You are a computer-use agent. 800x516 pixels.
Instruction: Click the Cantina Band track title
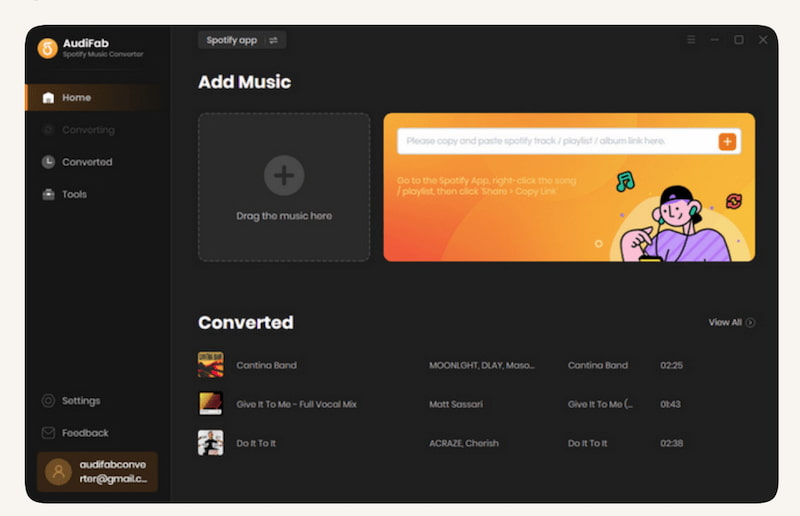[266, 365]
